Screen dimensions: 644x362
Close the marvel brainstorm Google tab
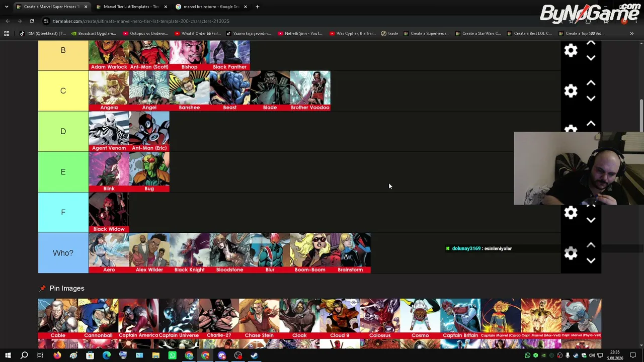click(246, 7)
